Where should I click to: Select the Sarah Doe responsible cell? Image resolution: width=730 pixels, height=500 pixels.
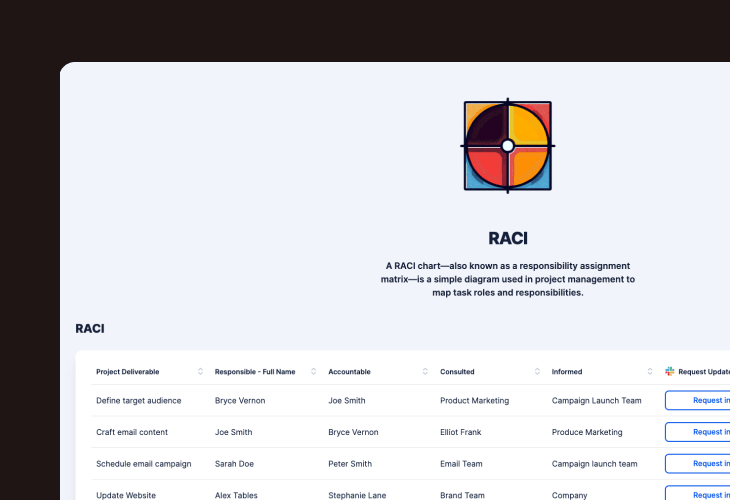(x=235, y=464)
